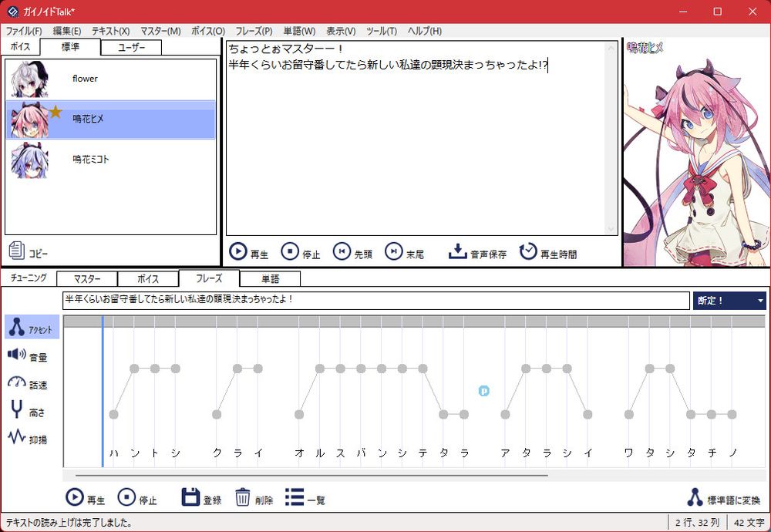The height and width of the screenshot is (532, 771).
Task: Click the phrase text input field
Action: [x=376, y=301]
